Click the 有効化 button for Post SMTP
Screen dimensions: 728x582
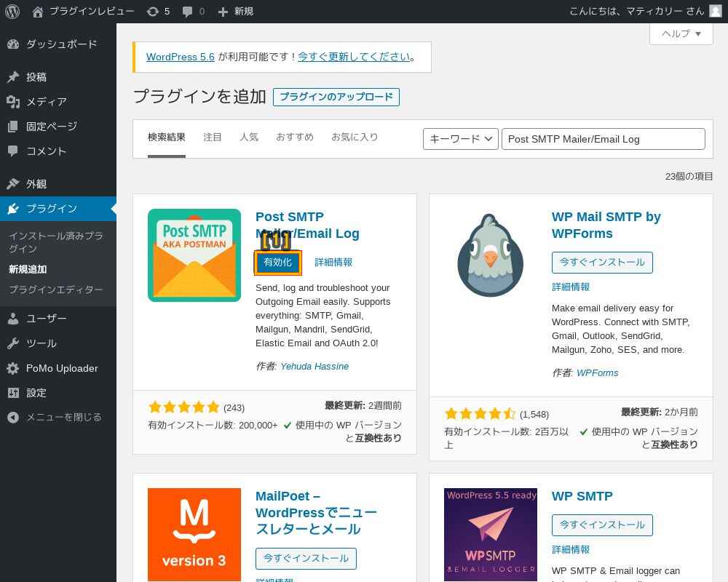click(277, 262)
